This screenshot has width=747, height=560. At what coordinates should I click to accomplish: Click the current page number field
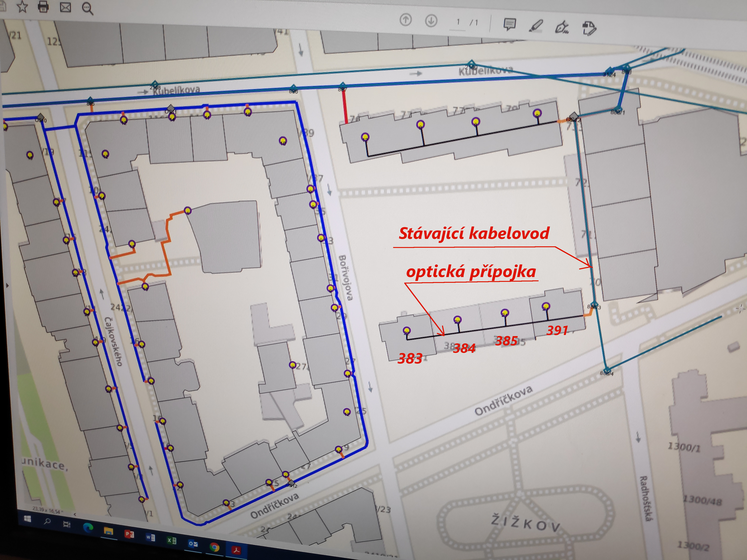(x=458, y=22)
